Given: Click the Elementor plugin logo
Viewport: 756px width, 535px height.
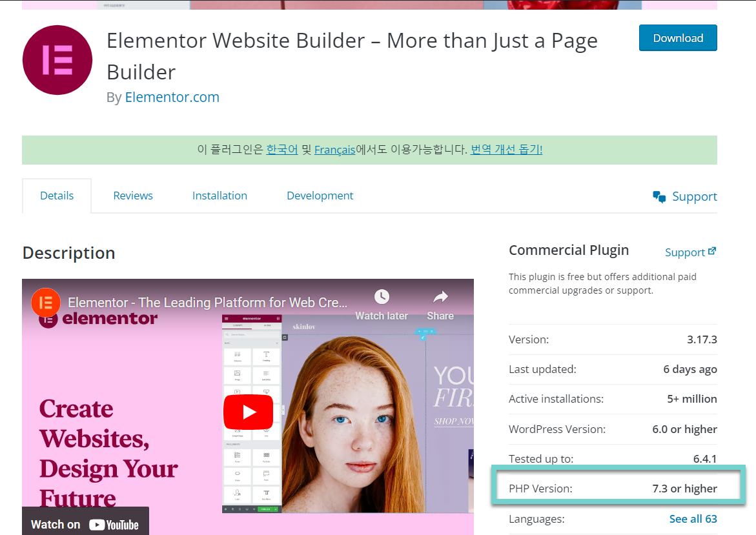Looking at the screenshot, I should (57, 59).
